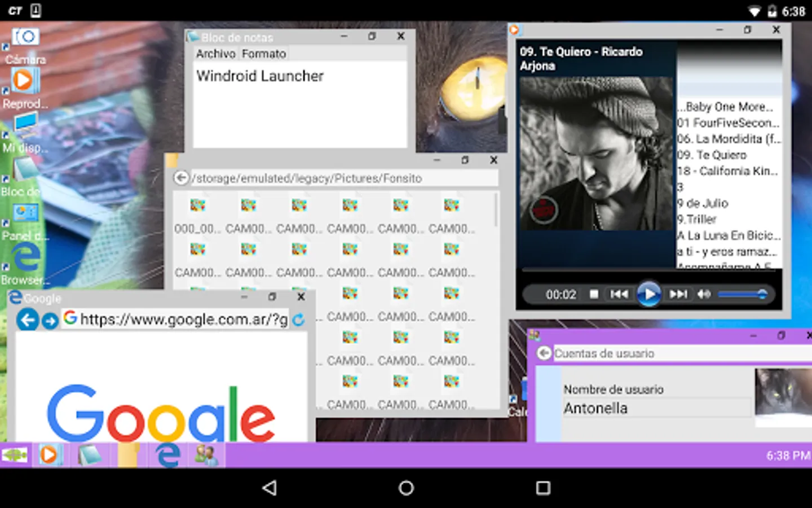The width and height of the screenshot is (812, 508).
Task: Click the Antonella username field
Action: click(x=657, y=408)
